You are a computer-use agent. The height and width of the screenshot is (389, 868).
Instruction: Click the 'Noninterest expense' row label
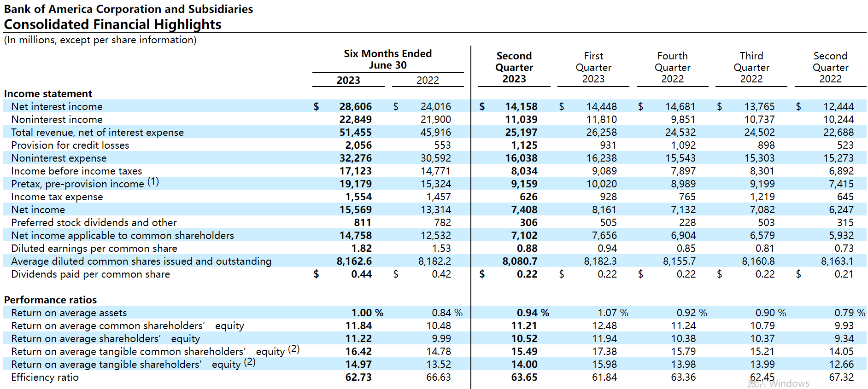coord(59,158)
